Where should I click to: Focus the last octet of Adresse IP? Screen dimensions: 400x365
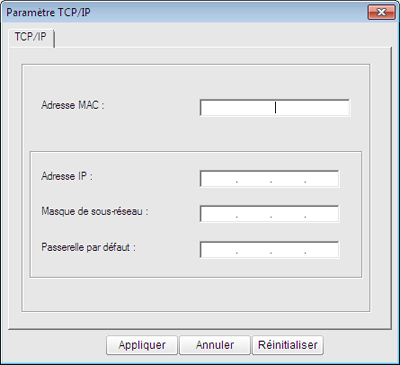322,179
